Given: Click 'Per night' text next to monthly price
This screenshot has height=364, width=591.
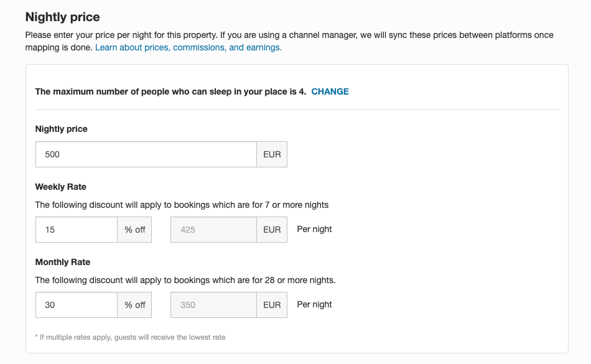Looking at the screenshot, I should tap(314, 304).
